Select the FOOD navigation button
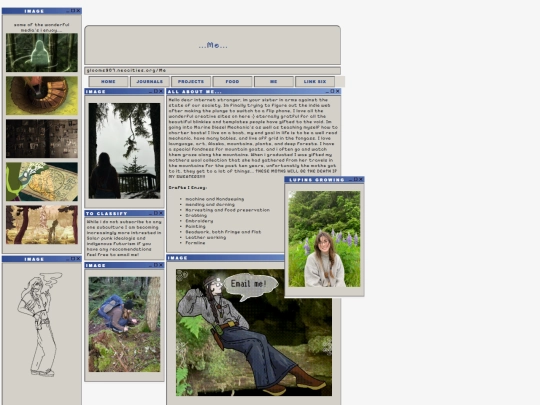 [x=232, y=82]
